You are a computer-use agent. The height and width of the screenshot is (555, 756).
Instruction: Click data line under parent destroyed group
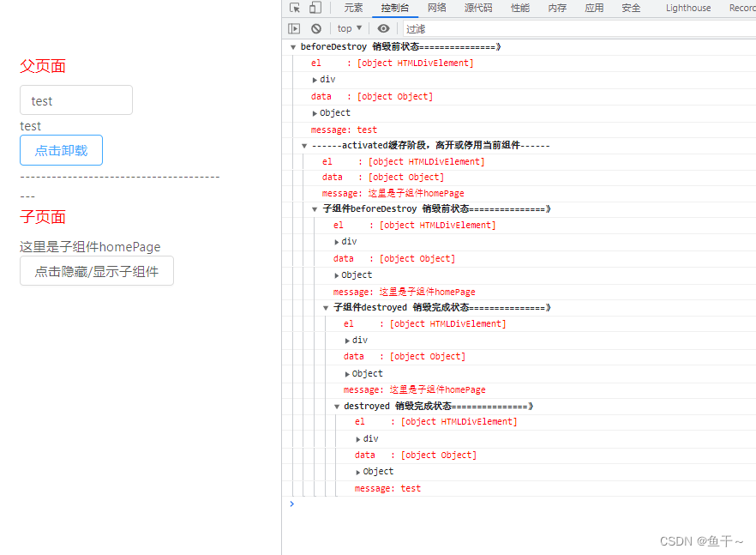tap(416, 455)
